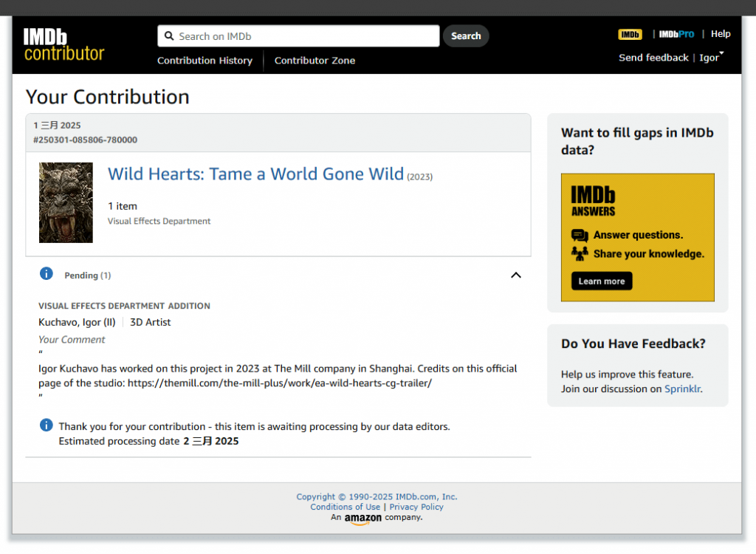Viewport: 756px width, 554px height.
Task: Open the Igor account dropdown
Action: click(711, 58)
